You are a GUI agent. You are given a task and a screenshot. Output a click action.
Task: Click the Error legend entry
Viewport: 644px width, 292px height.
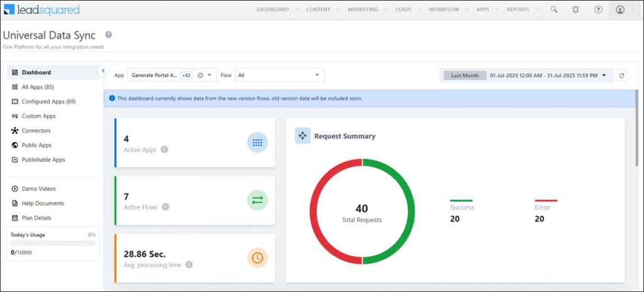[x=546, y=211]
